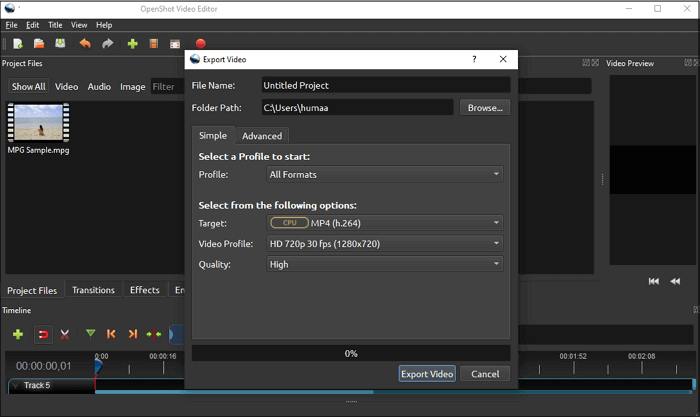700x417 pixels.
Task: Toggle the magnet snapping tool
Action: tap(43, 334)
